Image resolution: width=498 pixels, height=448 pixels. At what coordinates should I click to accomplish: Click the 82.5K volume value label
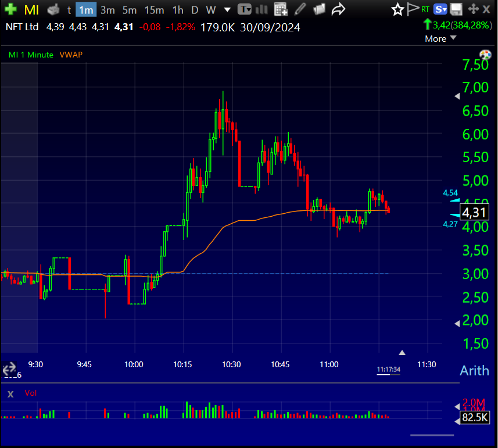[475, 417]
